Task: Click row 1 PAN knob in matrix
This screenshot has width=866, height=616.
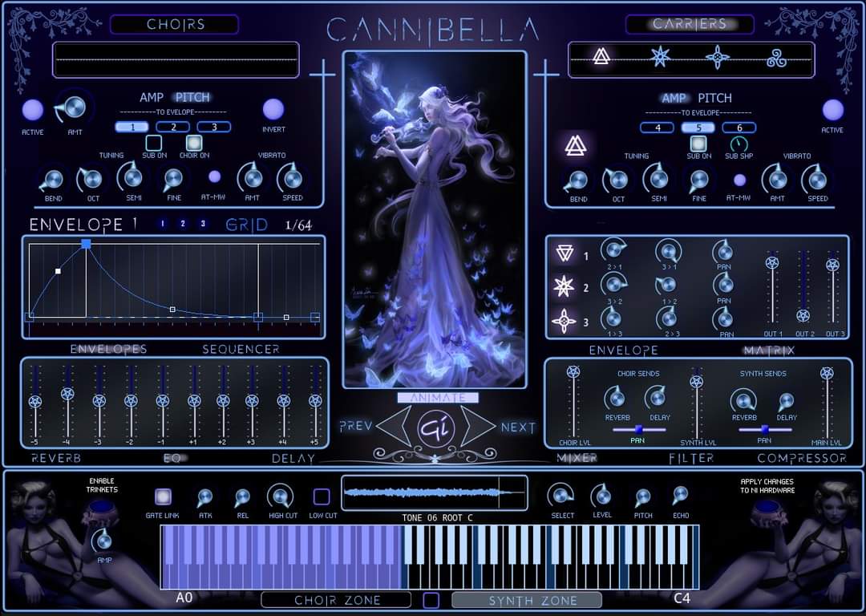Action: (723, 251)
